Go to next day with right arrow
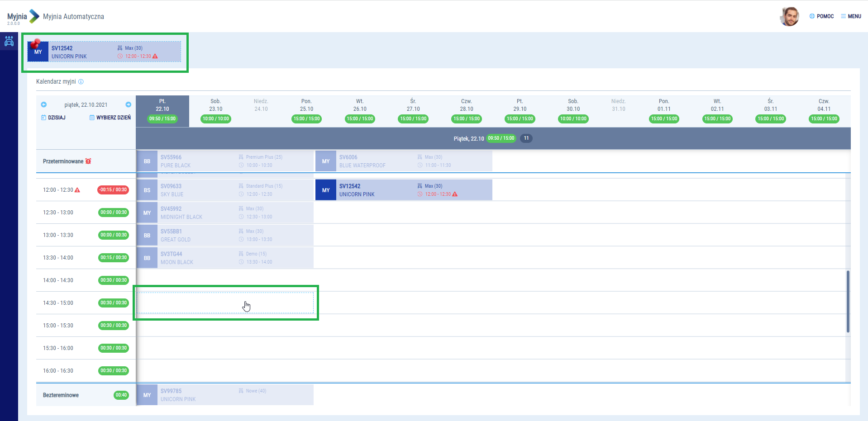This screenshot has height=421, width=868. coord(129,104)
